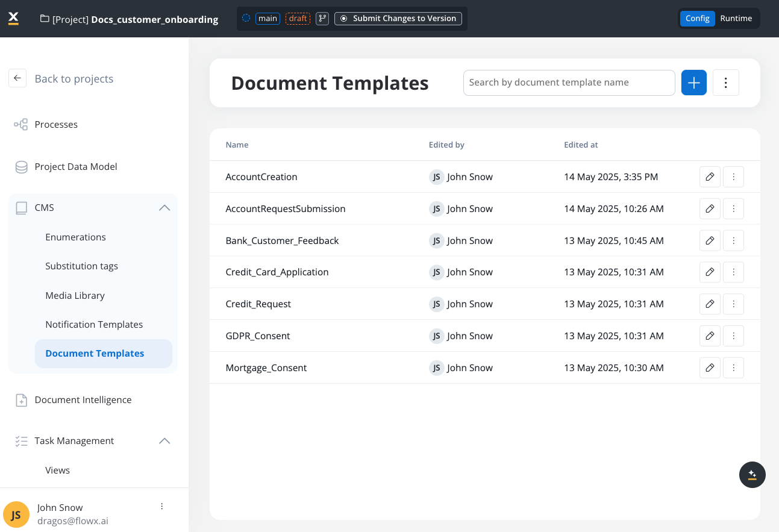Edit Credit_Card_Application using pencil icon
Viewport: 779px width, 532px height.
pos(710,272)
